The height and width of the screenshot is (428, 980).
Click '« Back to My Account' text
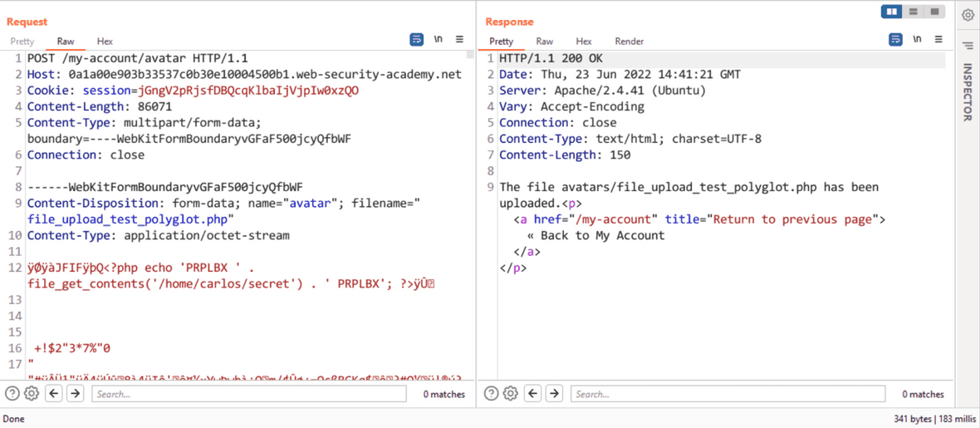pyautogui.click(x=595, y=236)
